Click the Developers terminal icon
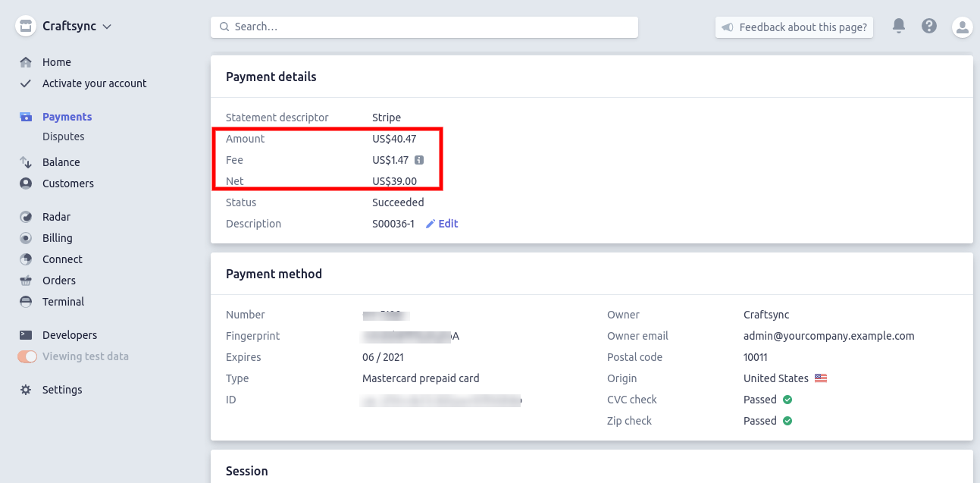980x483 pixels. pos(26,335)
